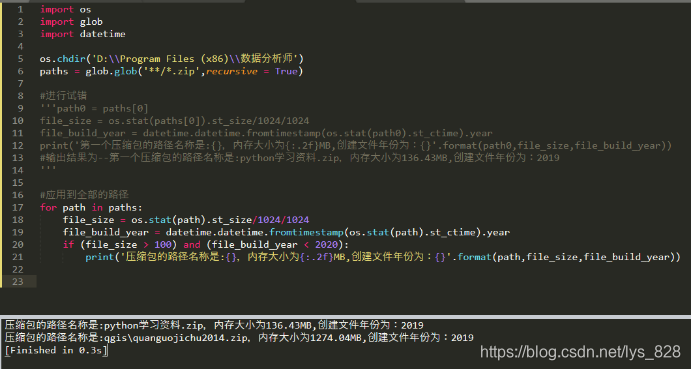The image size is (691, 371).
Task: Click the number '2020' in the if condition
Action: pos(326,244)
